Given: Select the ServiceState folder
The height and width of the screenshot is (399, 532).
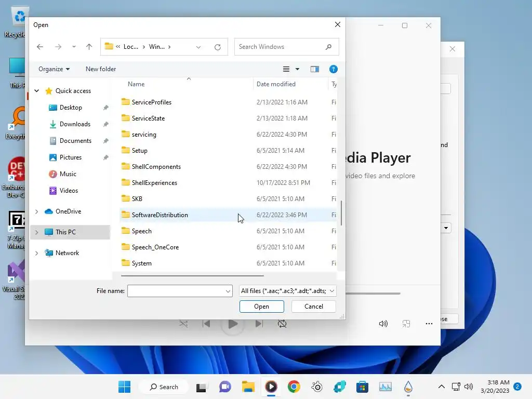Looking at the screenshot, I should click(x=148, y=118).
